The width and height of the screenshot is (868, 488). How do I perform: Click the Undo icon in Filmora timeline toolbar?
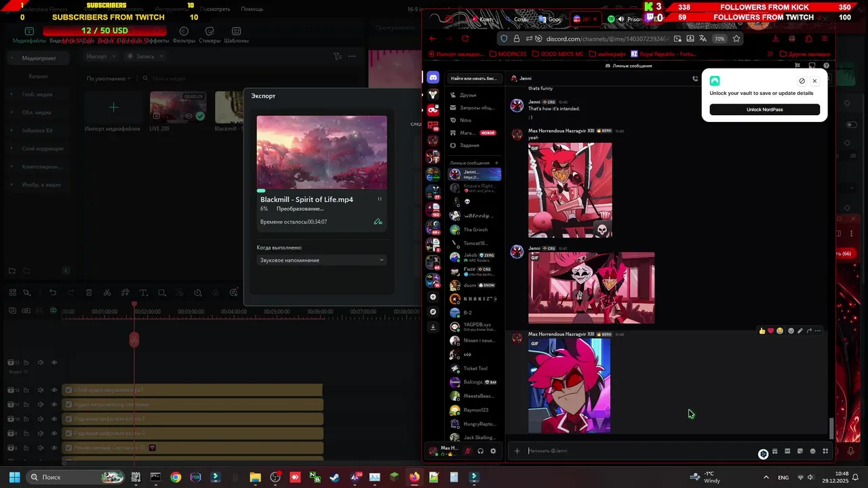(53, 293)
